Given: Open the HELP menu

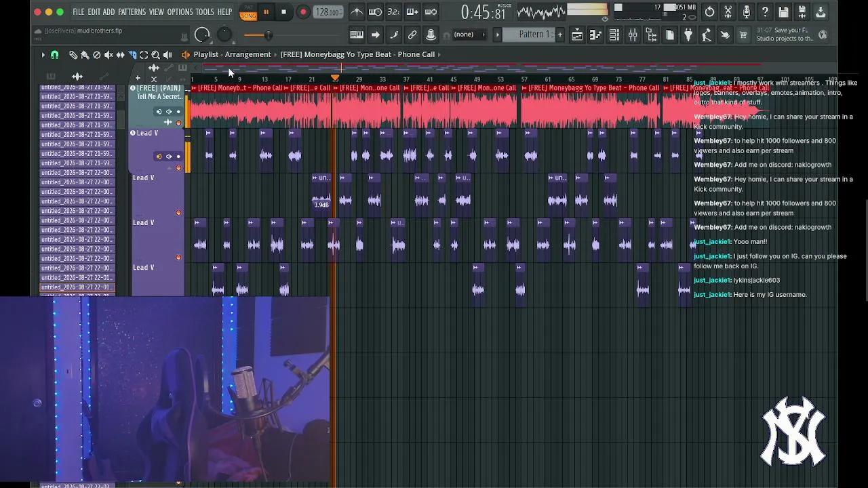Looking at the screenshot, I should 224,12.
